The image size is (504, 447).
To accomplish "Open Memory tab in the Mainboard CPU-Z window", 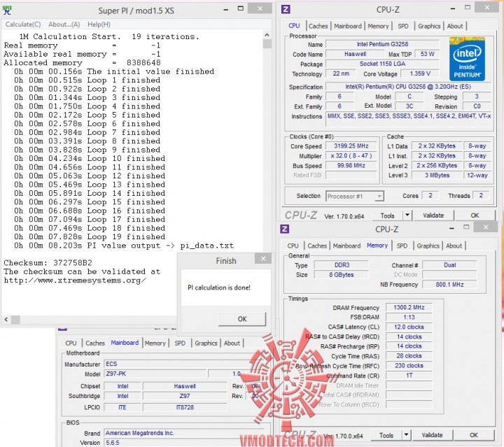I will click(x=155, y=343).
